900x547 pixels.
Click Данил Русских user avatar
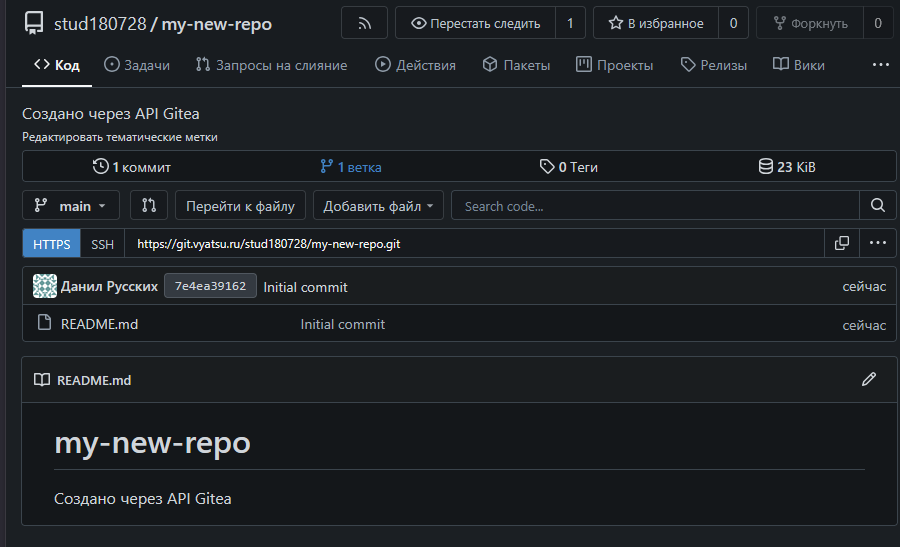(45, 286)
